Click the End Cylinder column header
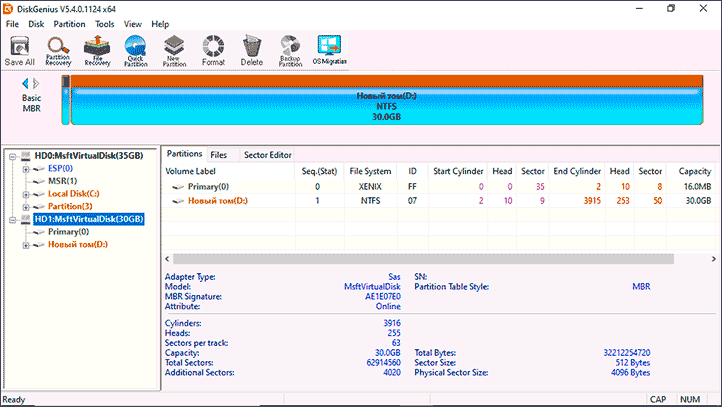Viewport: 722px width, 407px height. point(577,171)
